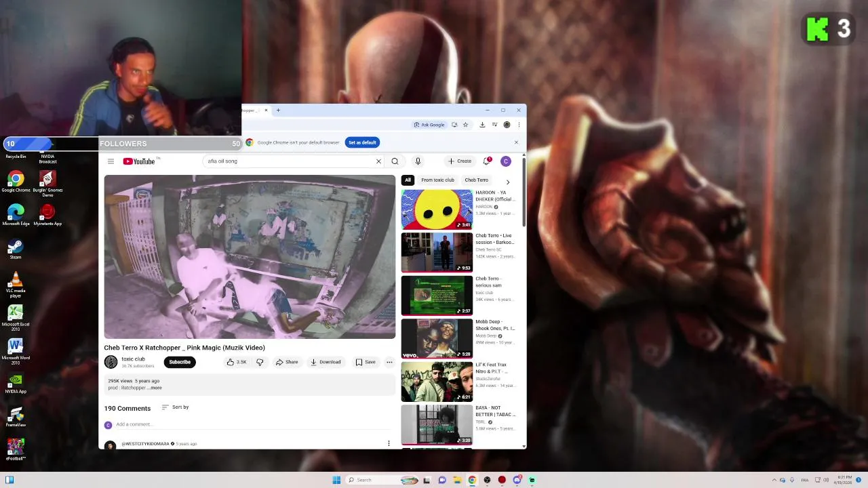This screenshot has height=488, width=868.
Task: Open Chrome downloads icon
Action: coord(482,125)
